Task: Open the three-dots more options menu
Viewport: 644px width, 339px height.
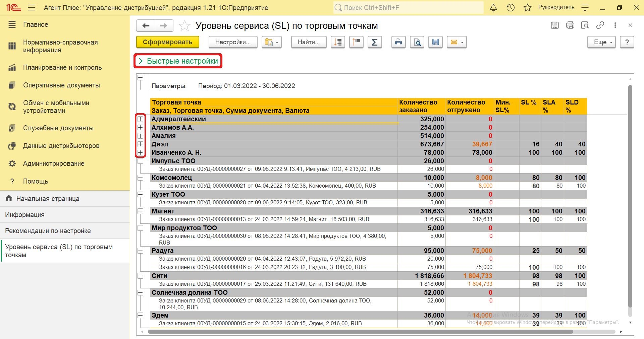Action: click(x=615, y=25)
